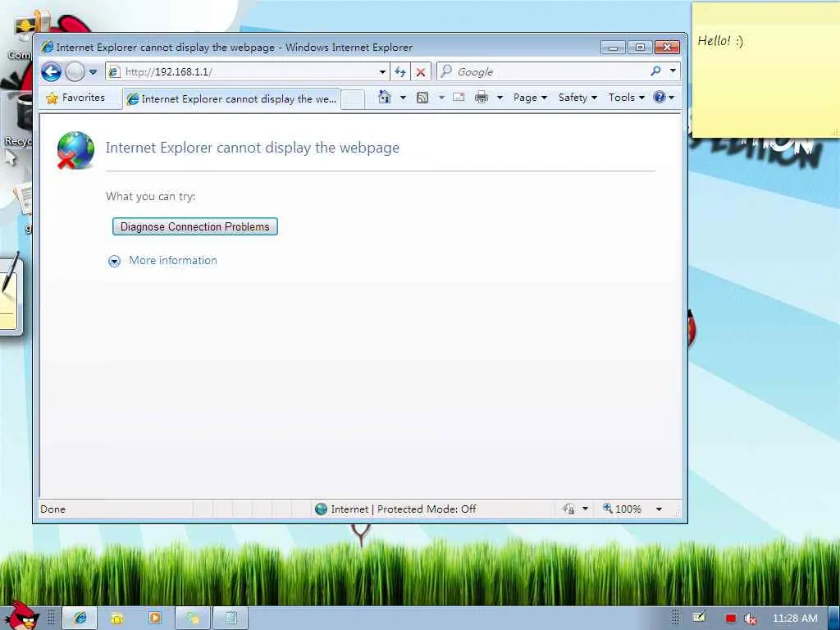840x630 pixels.
Task: Open the recent pages dropdown arrow
Action: click(x=94, y=72)
